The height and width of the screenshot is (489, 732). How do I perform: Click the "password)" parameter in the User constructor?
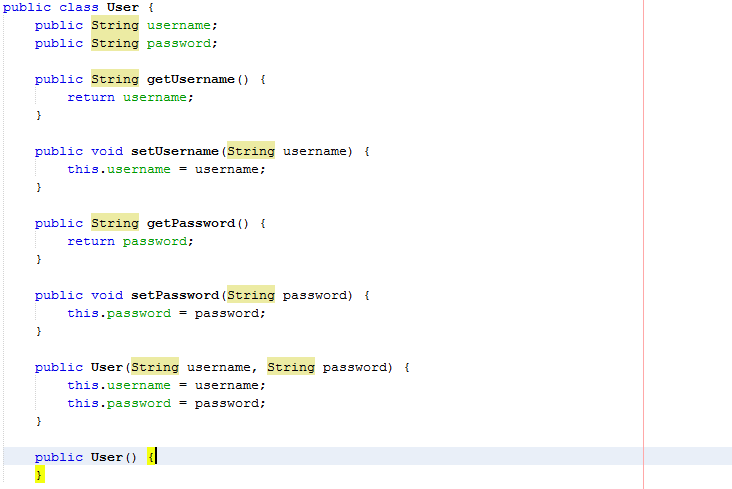(358, 367)
